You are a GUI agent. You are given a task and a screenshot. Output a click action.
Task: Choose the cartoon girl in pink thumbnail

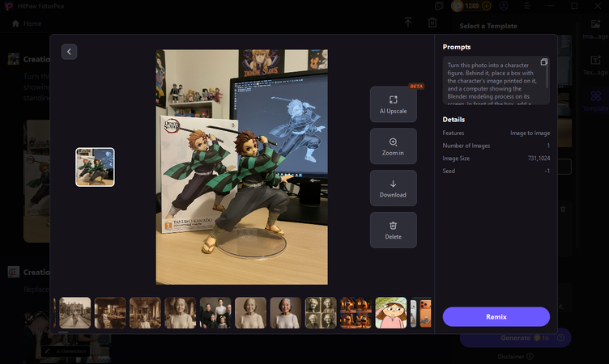(390, 313)
